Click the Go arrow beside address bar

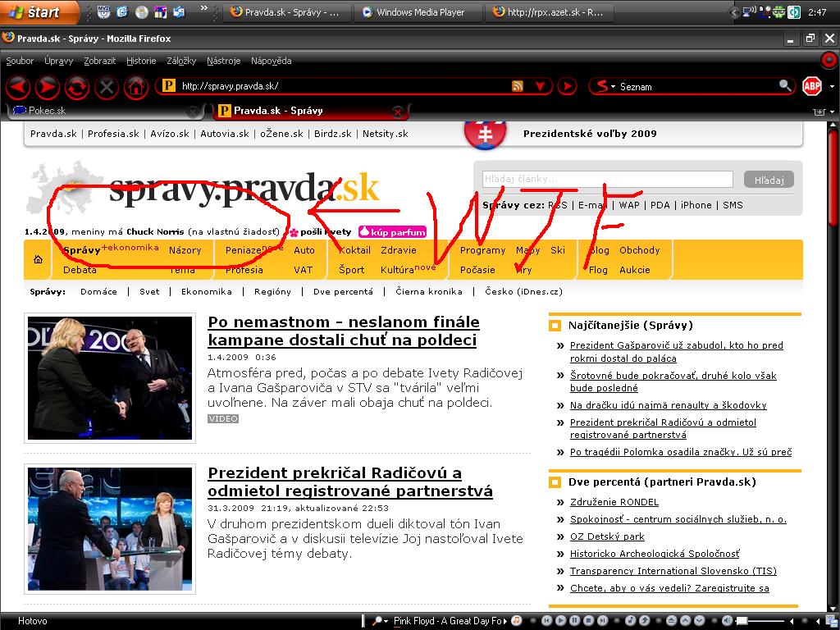(x=568, y=86)
